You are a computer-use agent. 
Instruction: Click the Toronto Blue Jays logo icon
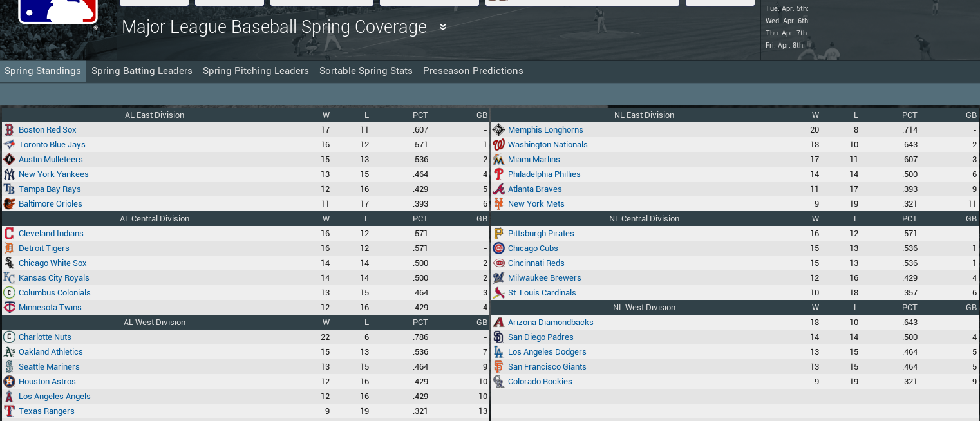click(9, 145)
